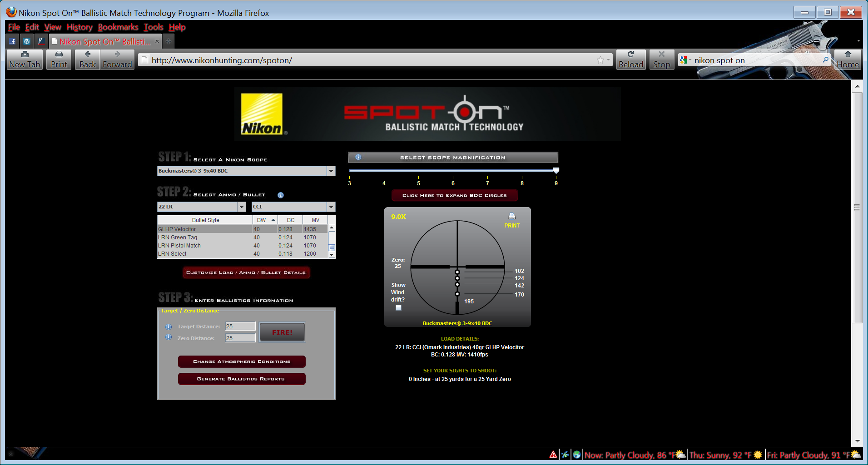Open the Facebook pinned tab
This screenshot has height=465, width=868.
tap(12, 41)
